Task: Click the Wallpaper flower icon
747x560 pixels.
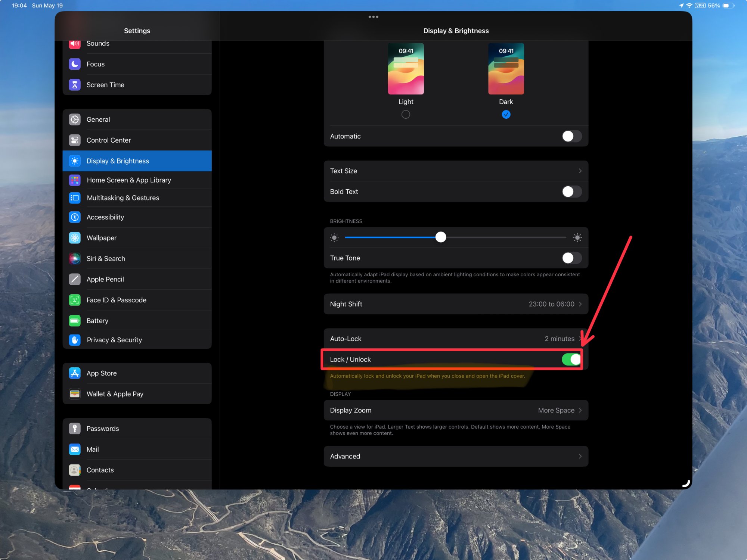Action: pyautogui.click(x=75, y=238)
